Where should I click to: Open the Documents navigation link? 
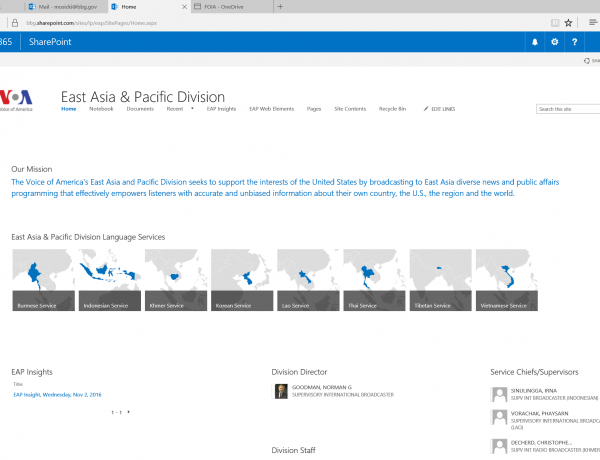[140, 109]
